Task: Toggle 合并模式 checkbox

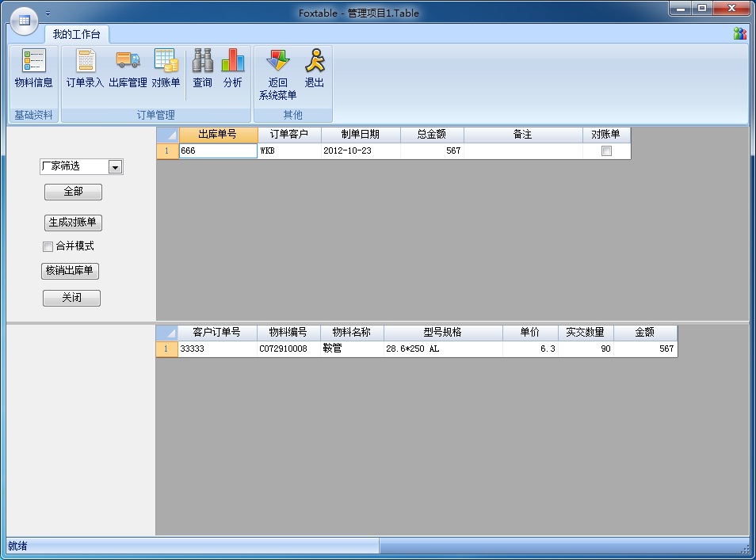Action: (x=48, y=247)
